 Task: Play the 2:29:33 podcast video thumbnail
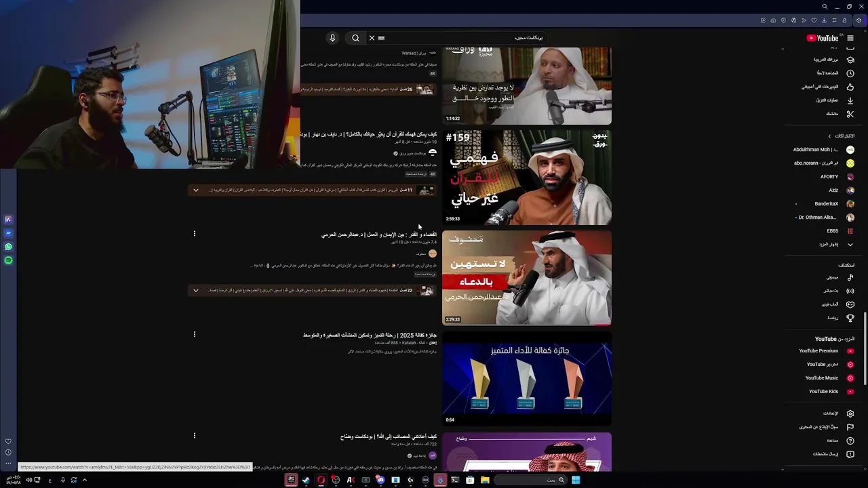coord(527,278)
